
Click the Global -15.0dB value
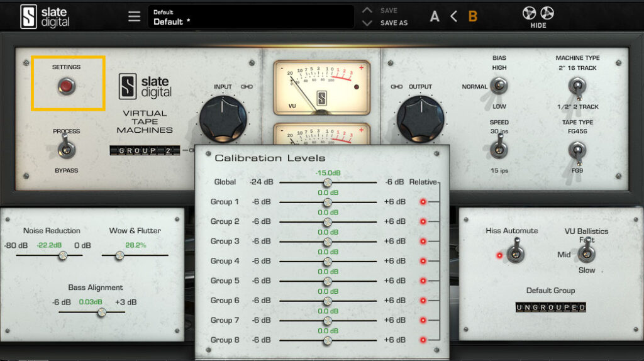328,173
